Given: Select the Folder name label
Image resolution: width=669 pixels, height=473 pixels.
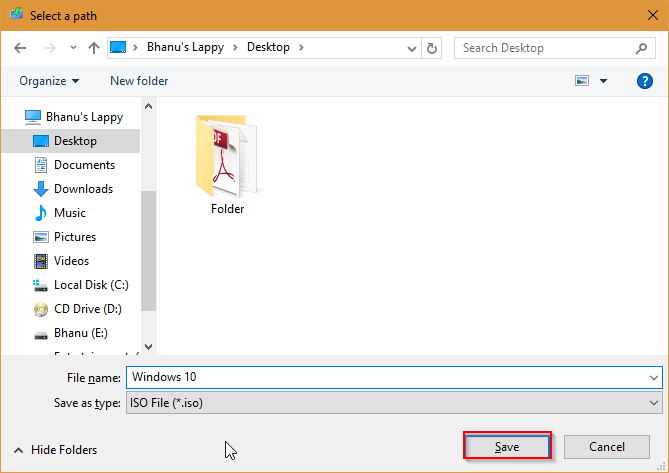Looking at the screenshot, I should point(227,209).
